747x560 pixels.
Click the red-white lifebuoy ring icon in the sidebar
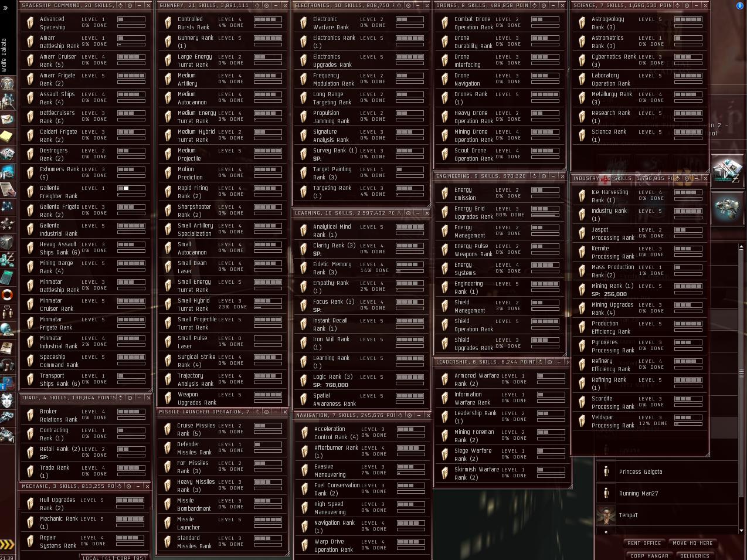tap(7, 294)
